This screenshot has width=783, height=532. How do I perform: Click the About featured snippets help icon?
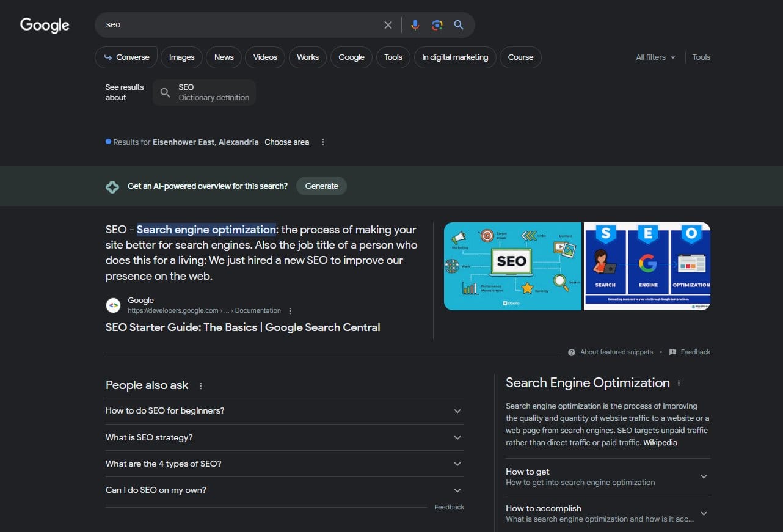(572, 352)
